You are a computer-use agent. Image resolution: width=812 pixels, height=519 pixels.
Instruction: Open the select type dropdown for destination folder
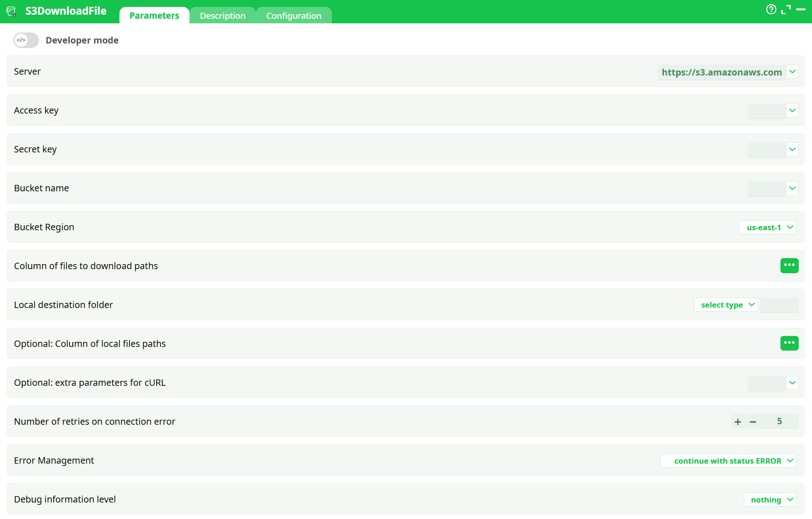[x=725, y=304]
